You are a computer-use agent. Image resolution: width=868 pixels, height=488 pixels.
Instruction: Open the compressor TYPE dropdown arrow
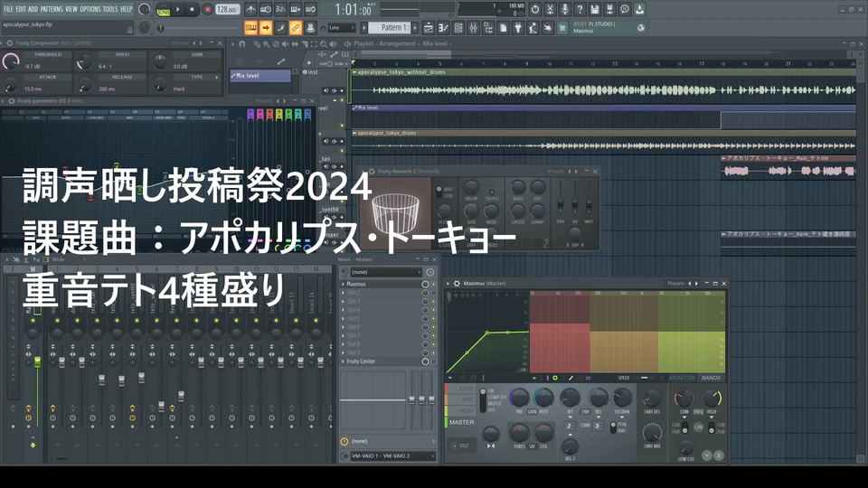coord(217,78)
